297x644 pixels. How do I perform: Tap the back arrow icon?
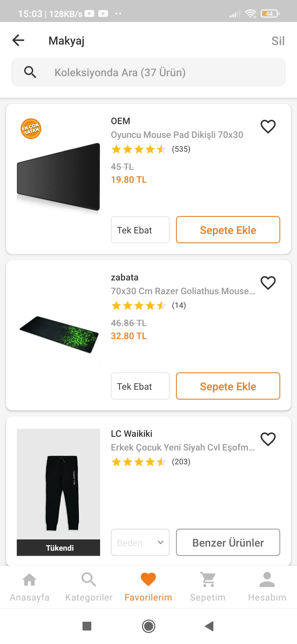(18, 40)
